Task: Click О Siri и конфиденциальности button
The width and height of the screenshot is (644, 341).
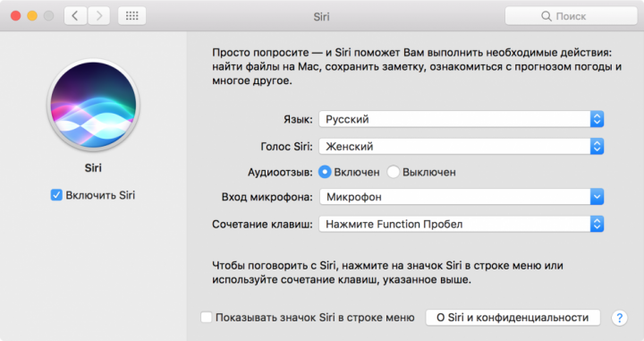Action: 513,318
